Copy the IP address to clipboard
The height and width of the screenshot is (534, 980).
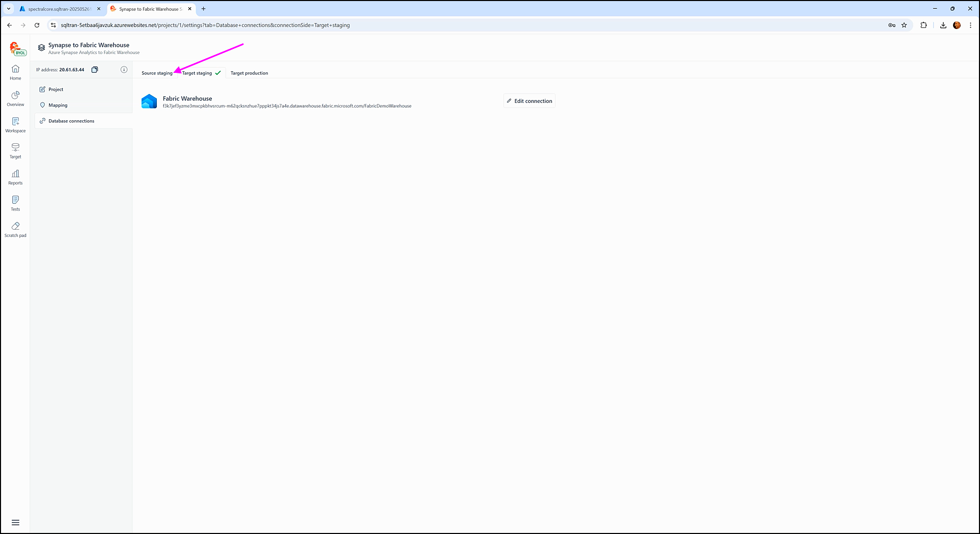coord(95,70)
